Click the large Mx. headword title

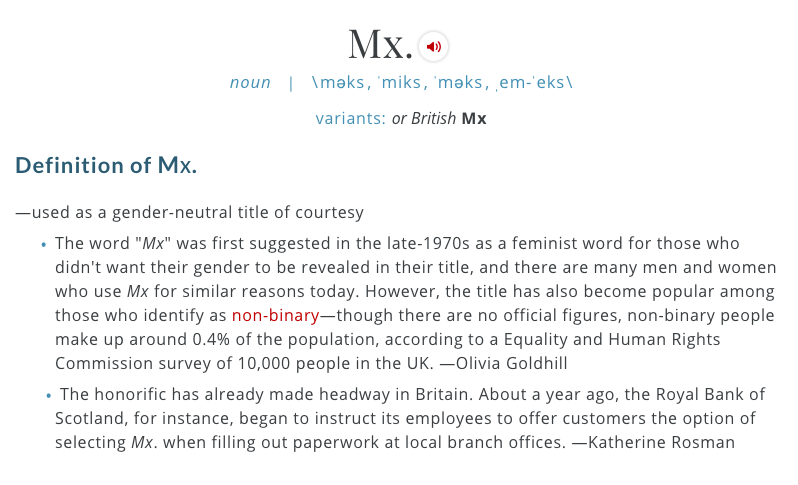380,45
